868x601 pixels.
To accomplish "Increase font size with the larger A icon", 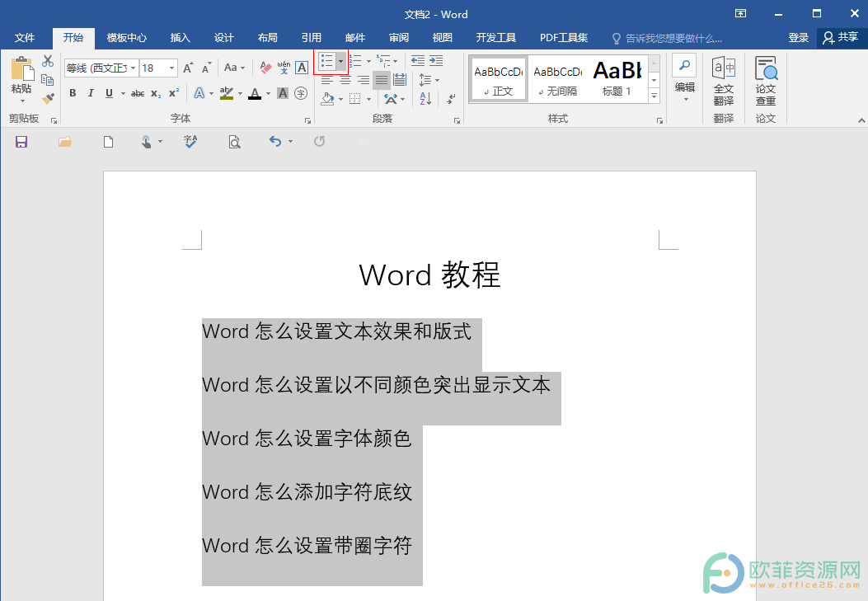I will coord(188,68).
